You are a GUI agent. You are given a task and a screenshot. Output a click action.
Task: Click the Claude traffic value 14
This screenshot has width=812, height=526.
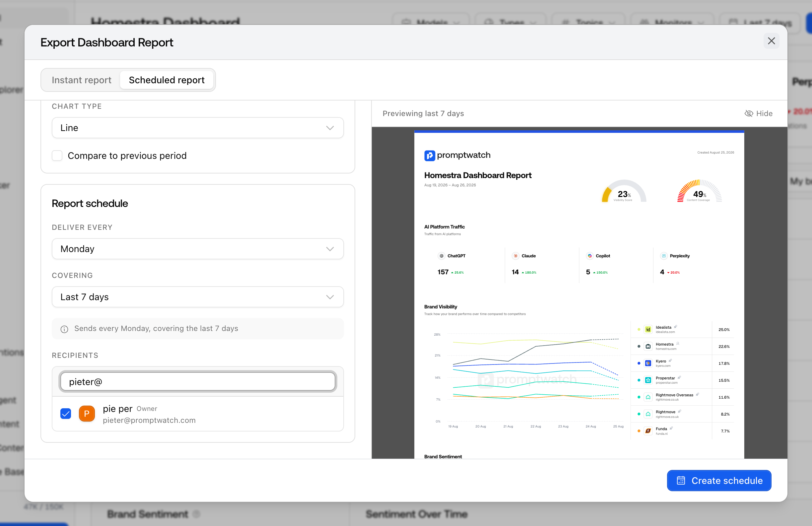tap(515, 272)
